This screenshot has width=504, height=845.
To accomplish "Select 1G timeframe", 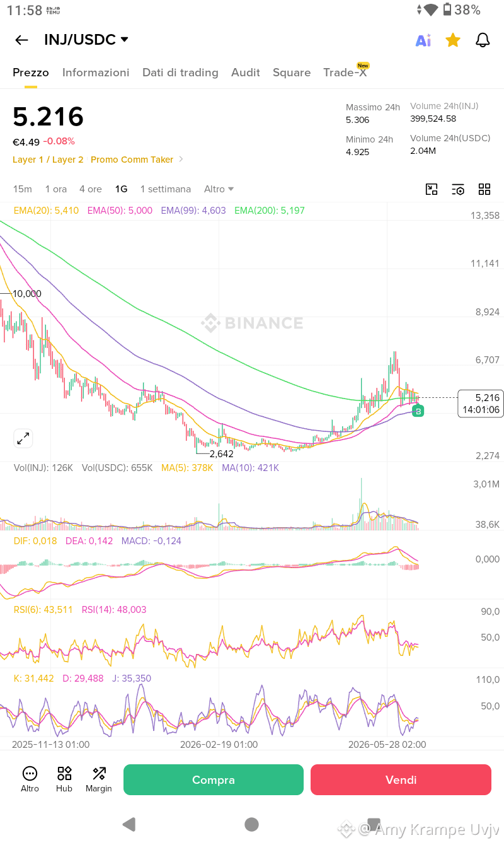I will (x=121, y=189).
